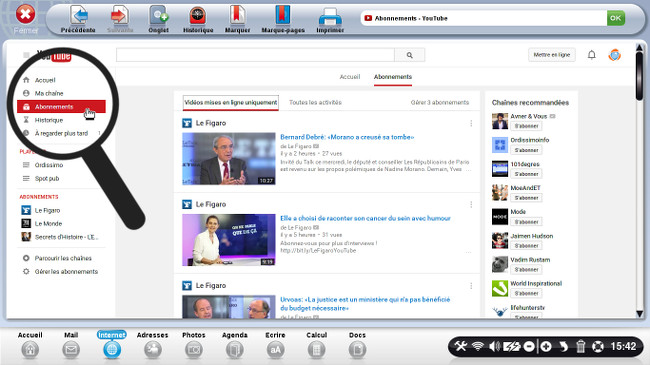Open the breast cancer video thumbnail
Viewport: 650px width, 365px height.
229,240
